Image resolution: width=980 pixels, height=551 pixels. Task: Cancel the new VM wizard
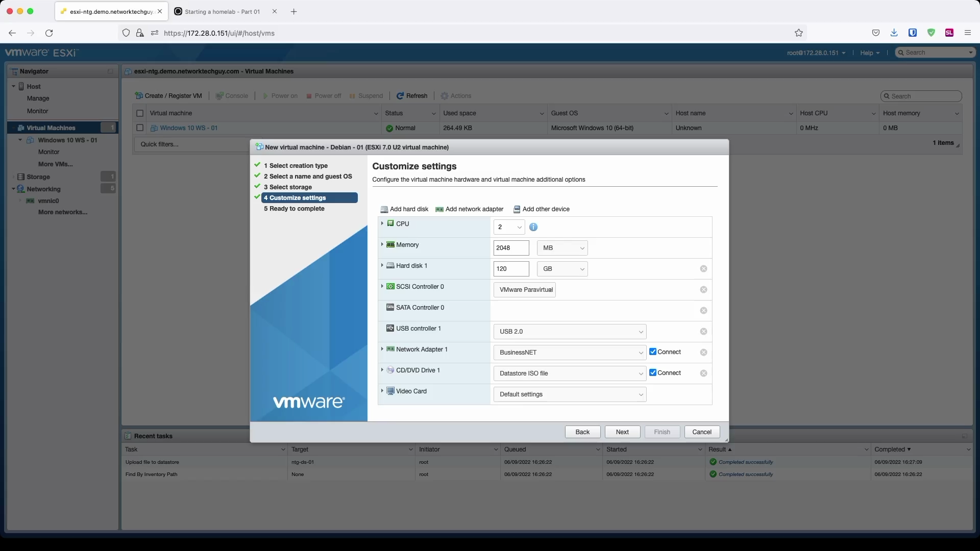(x=702, y=432)
